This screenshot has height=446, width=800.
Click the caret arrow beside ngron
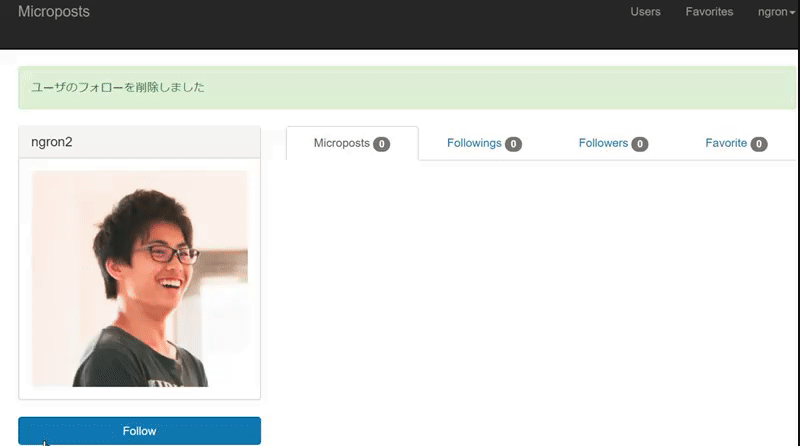(x=792, y=13)
